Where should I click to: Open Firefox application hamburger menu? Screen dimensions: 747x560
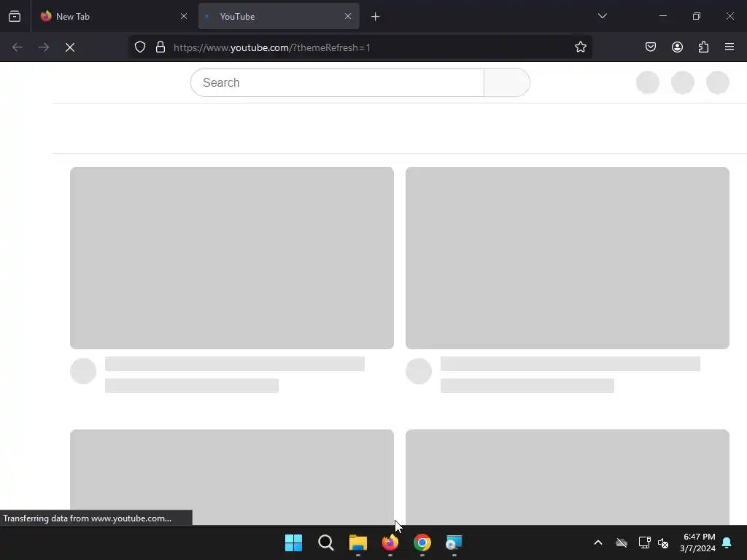[x=729, y=47]
